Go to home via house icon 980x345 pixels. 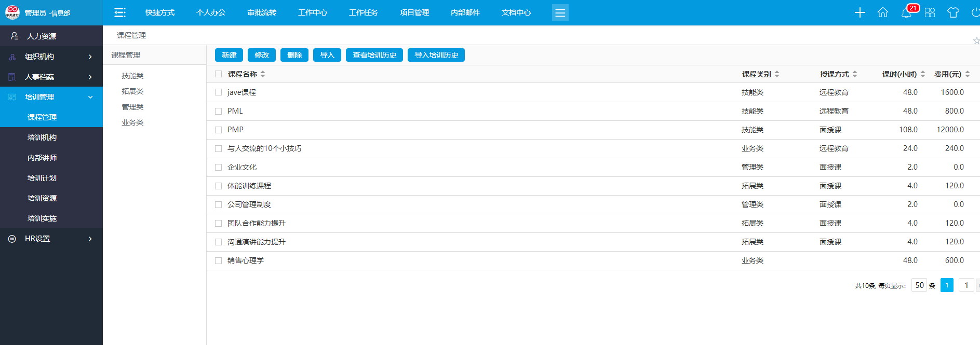(882, 12)
